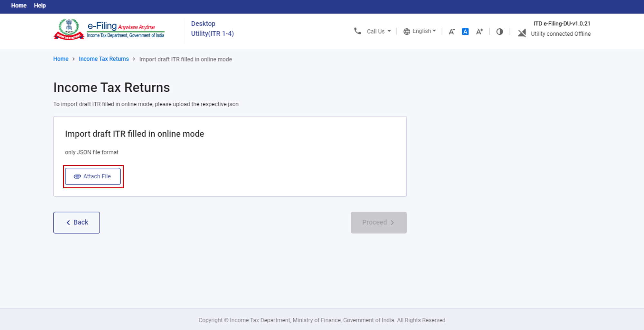Decrease font size with the A- icon

coord(451,32)
